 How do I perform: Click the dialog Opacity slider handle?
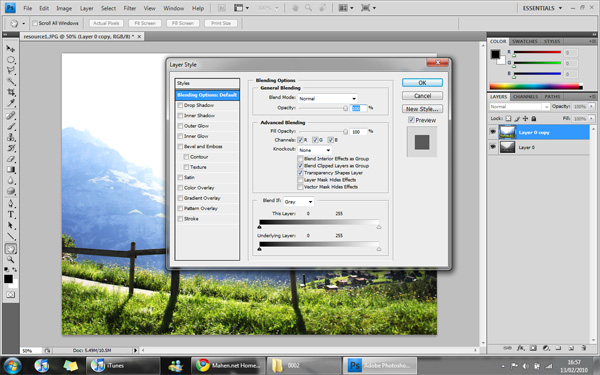(x=345, y=109)
